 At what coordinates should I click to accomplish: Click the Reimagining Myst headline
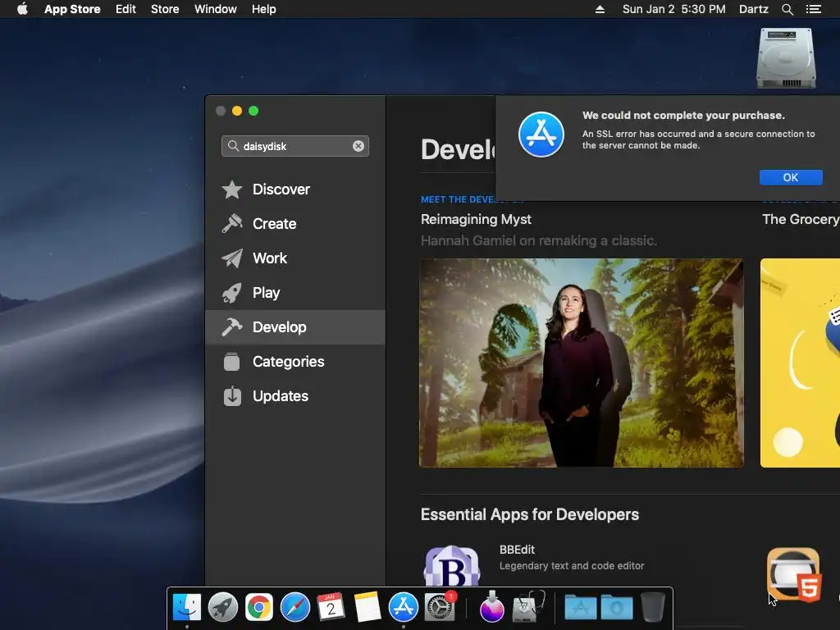coord(476,219)
